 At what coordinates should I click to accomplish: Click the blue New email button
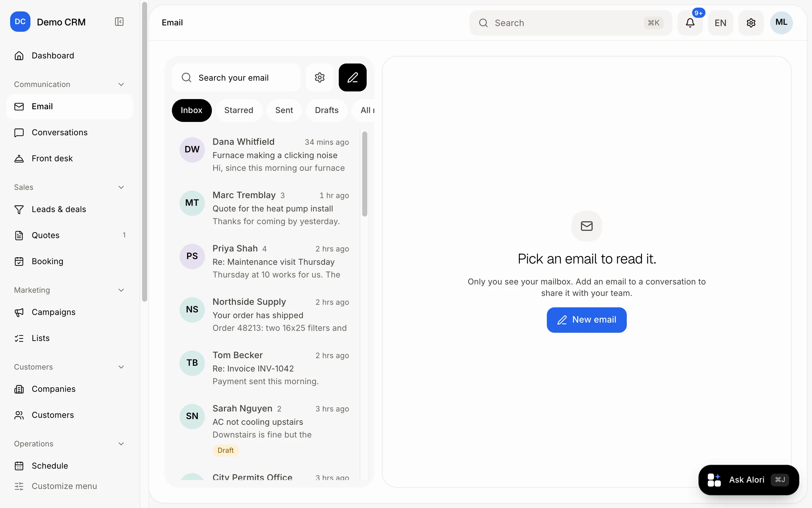click(586, 320)
